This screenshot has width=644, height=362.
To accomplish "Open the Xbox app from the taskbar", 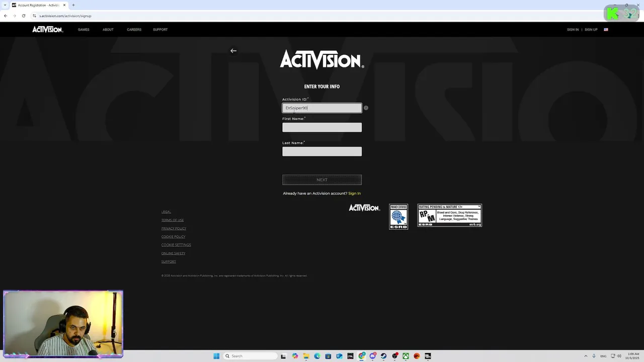I will coord(406,356).
